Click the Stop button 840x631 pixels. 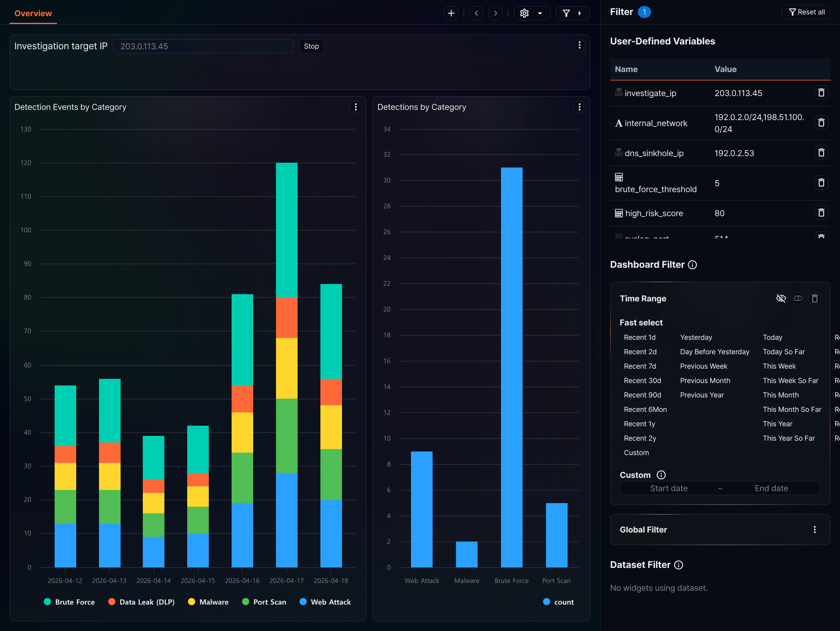click(x=311, y=46)
